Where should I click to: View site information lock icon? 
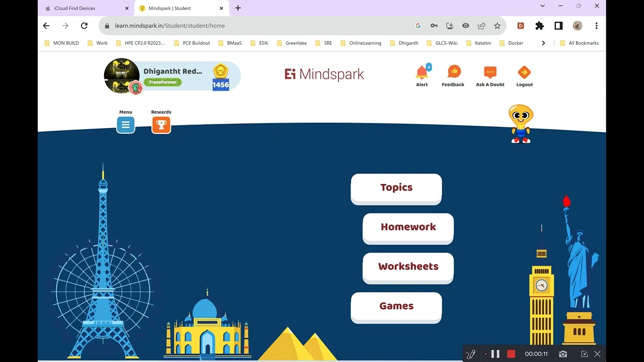(x=107, y=26)
